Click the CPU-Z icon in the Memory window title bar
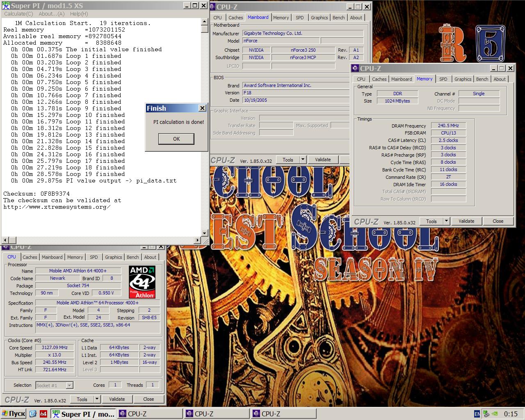525x420 pixels. tap(356, 68)
